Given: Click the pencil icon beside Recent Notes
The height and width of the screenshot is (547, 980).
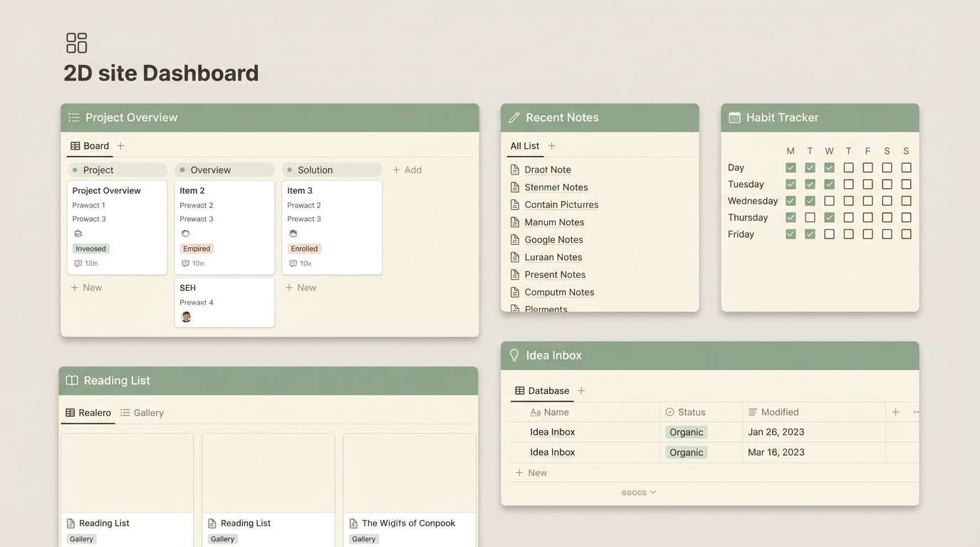Looking at the screenshot, I should coord(512,116).
